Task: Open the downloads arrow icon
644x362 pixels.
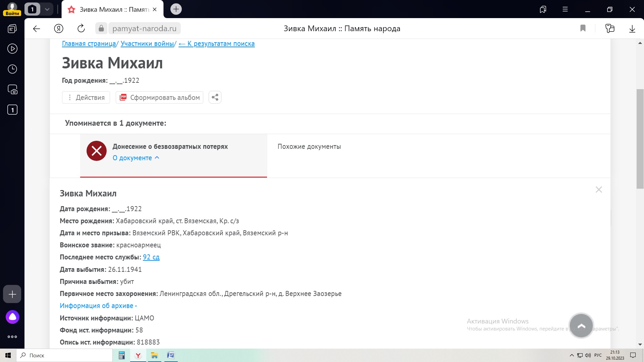Action: 632,28
